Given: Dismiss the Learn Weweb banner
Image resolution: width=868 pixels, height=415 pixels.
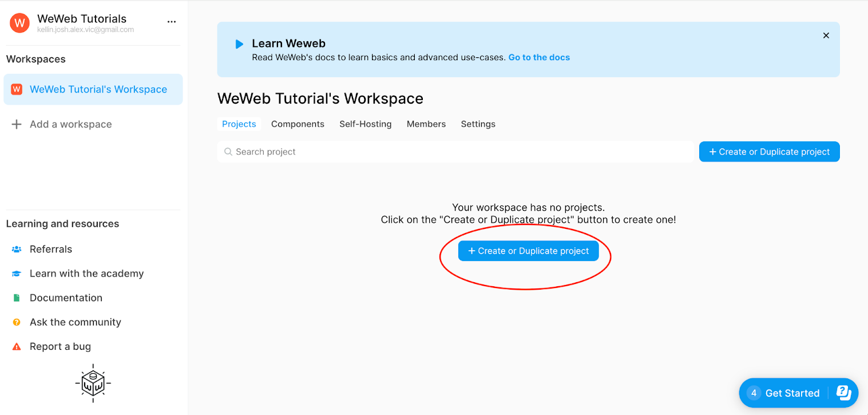Looking at the screenshot, I should tap(826, 35).
